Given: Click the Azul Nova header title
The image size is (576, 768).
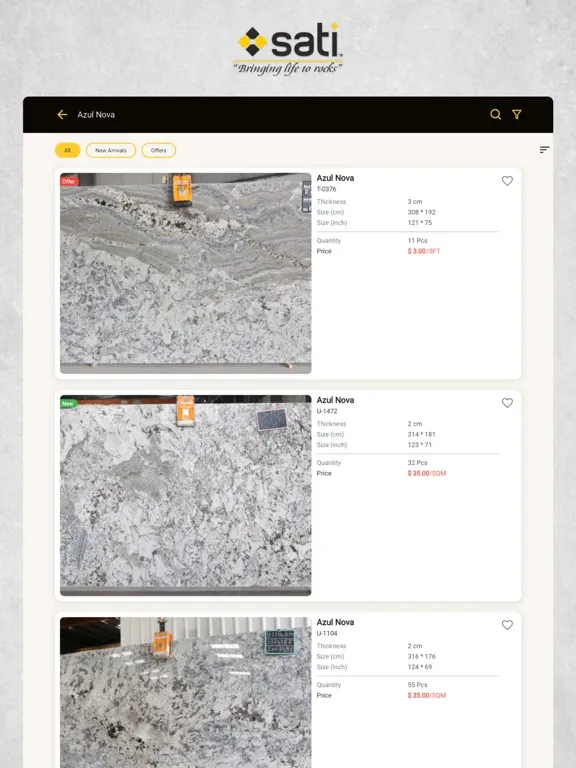Looking at the screenshot, I should click(96, 115).
